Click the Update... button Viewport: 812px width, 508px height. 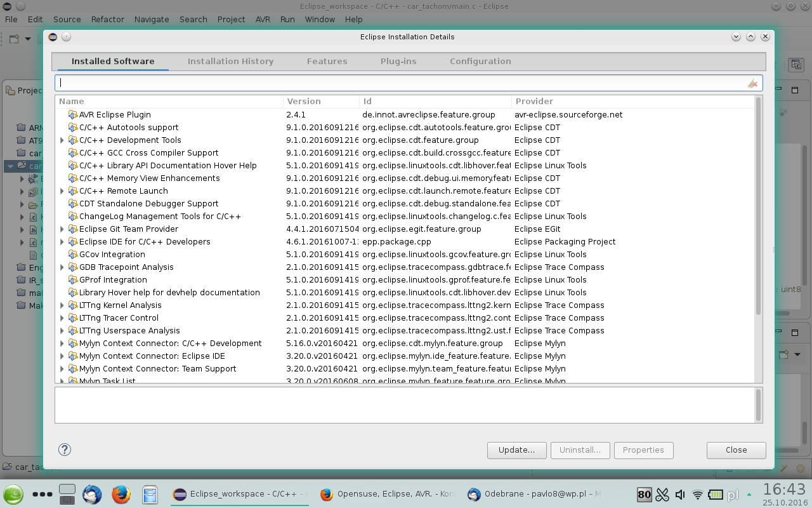(x=516, y=450)
